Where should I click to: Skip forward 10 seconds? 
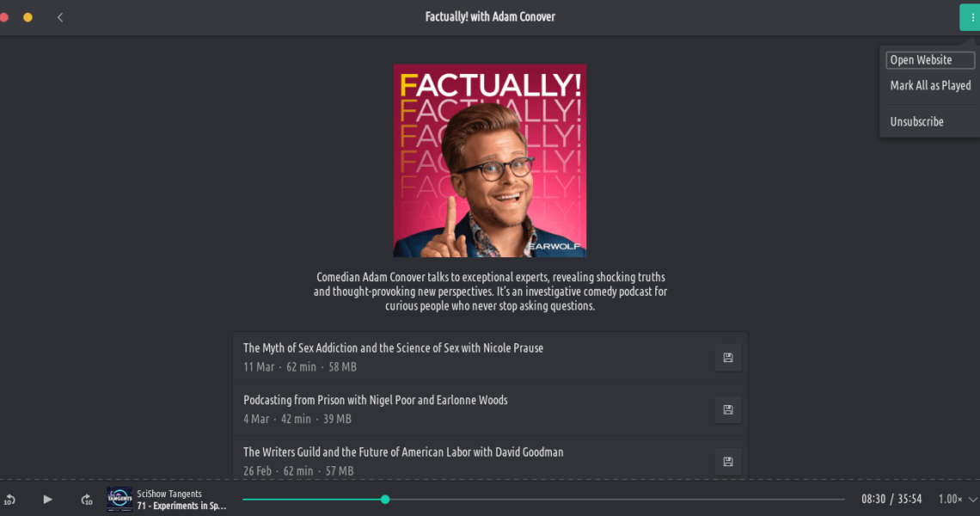click(86, 499)
